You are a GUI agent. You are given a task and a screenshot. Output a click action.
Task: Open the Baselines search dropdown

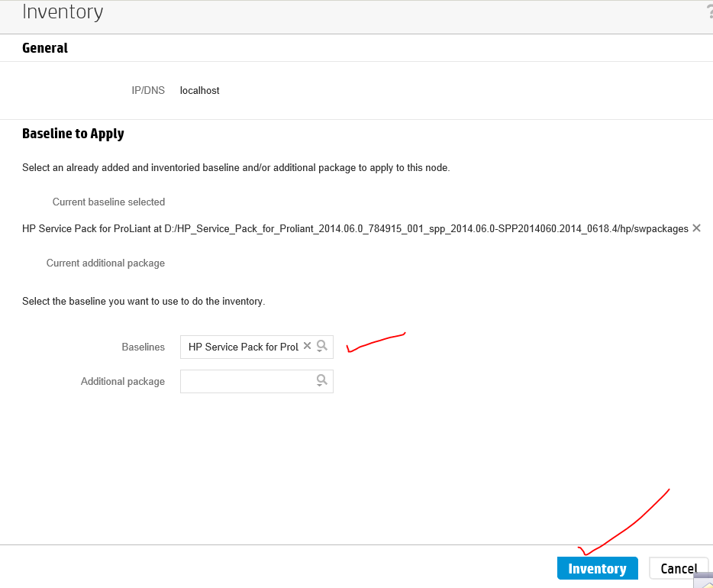[x=322, y=346]
